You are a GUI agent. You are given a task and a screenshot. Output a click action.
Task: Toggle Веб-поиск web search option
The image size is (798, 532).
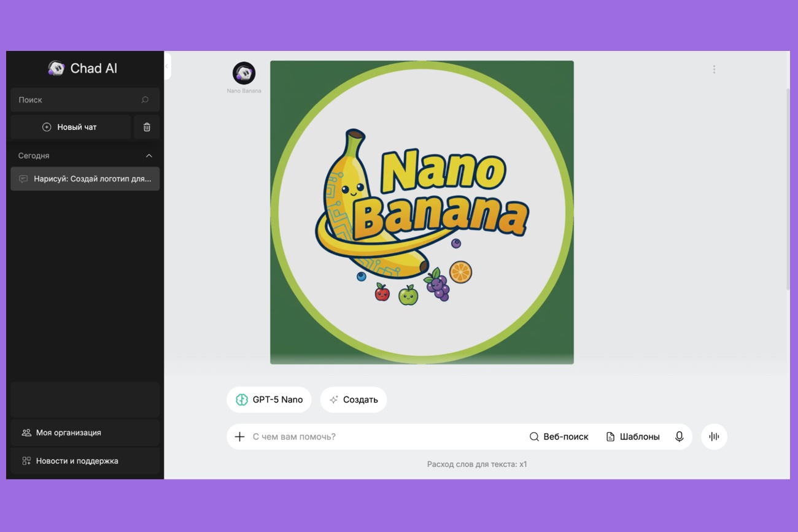[559, 437]
